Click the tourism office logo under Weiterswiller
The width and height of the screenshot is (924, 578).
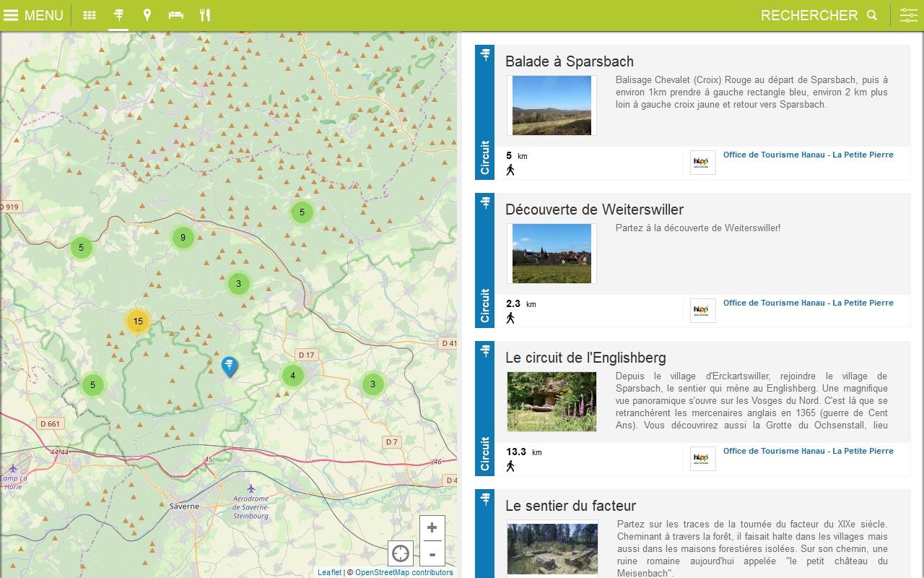(702, 311)
